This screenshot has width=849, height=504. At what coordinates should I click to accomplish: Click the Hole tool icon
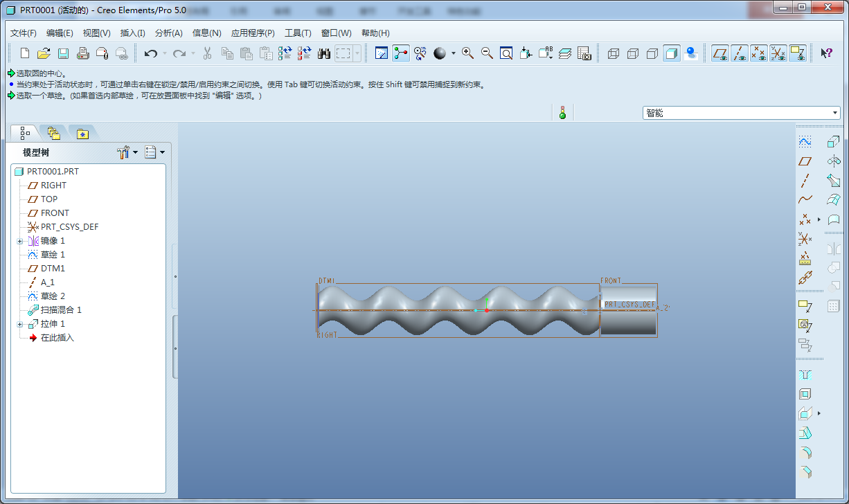pos(805,375)
